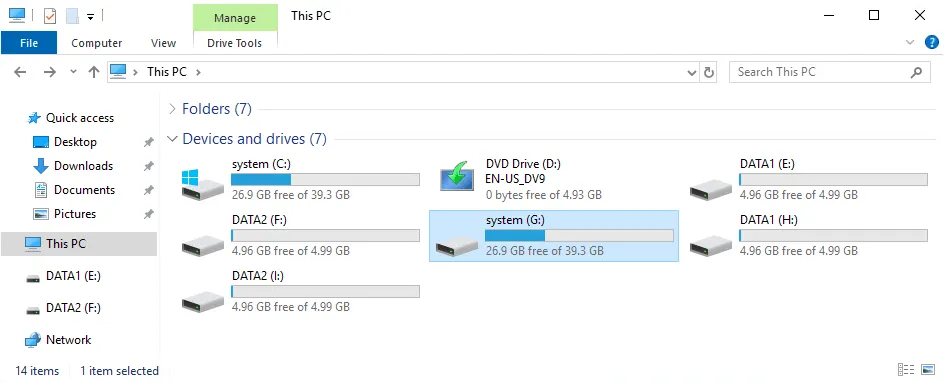The height and width of the screenshot is (383, 944).
Task: Select the DVD Drive (D:) icon
Action: (x=457, y=176)
